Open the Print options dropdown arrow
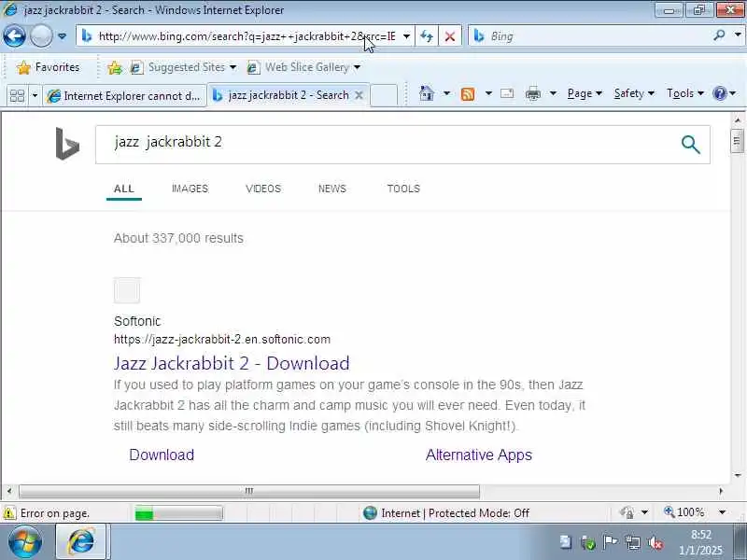This screenshot has width=747, height=560. click(553, 93)
